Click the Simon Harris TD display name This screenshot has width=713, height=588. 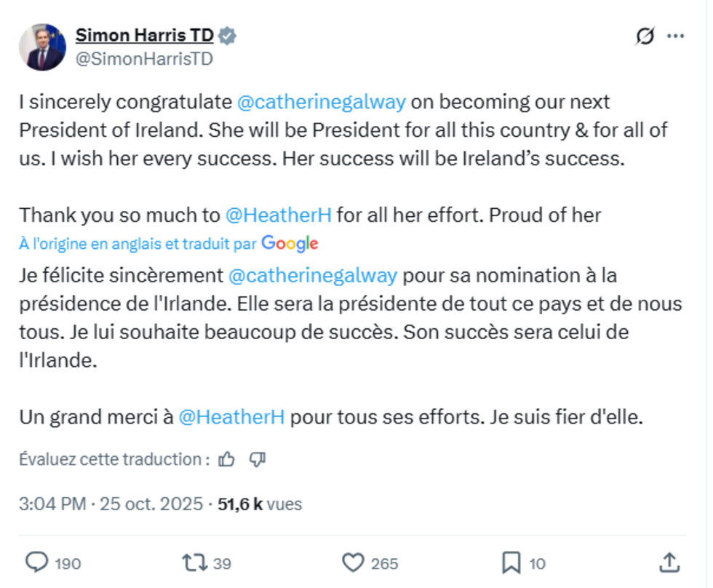(x=144, y=36)
